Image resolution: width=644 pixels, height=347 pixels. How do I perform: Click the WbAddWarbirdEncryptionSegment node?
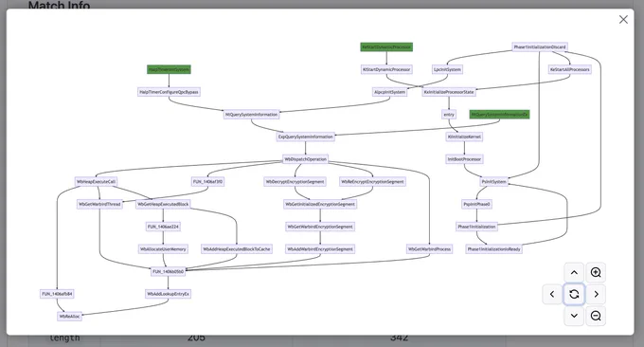320,249
